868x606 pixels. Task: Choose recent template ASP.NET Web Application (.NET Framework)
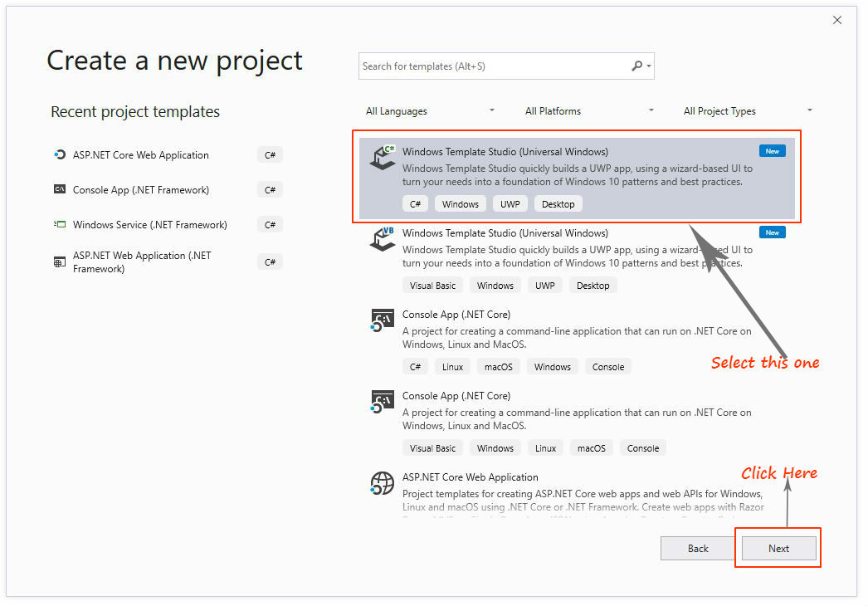pyautogui.click(x=142, y=262)
